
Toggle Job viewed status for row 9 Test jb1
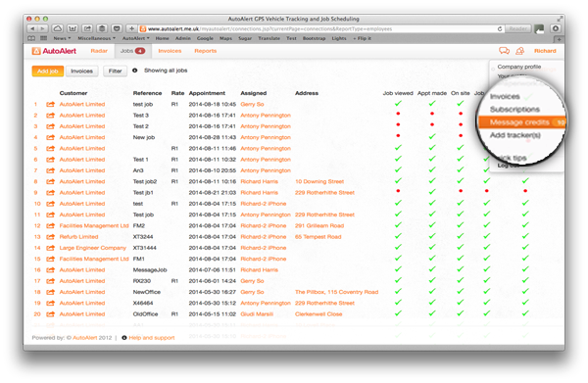[x=398, y=191]
